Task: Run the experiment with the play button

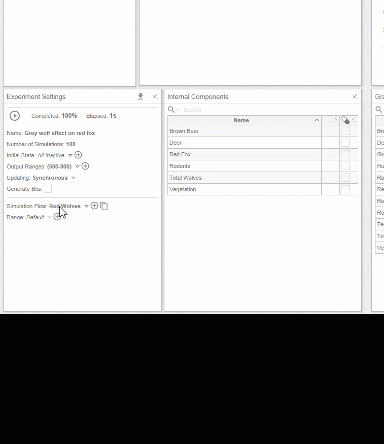Action: (x=15, y=116)
